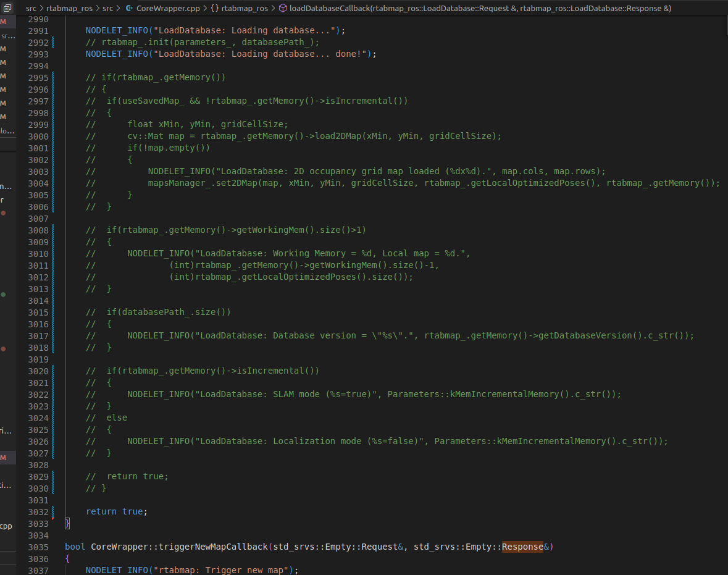Screen dimensions: 728x575
Task: Click the curly-braces namespace icon in breadcrumbs
Action: pos(214,9)
